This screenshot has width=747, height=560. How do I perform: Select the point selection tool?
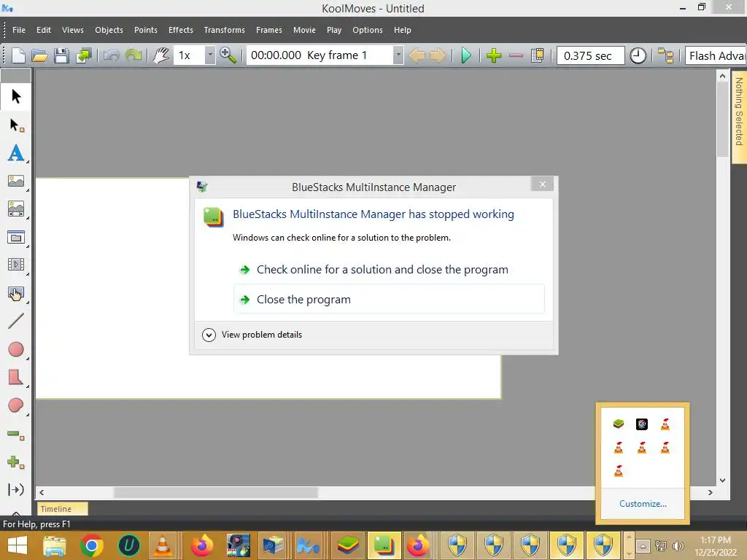click(16, 125)
